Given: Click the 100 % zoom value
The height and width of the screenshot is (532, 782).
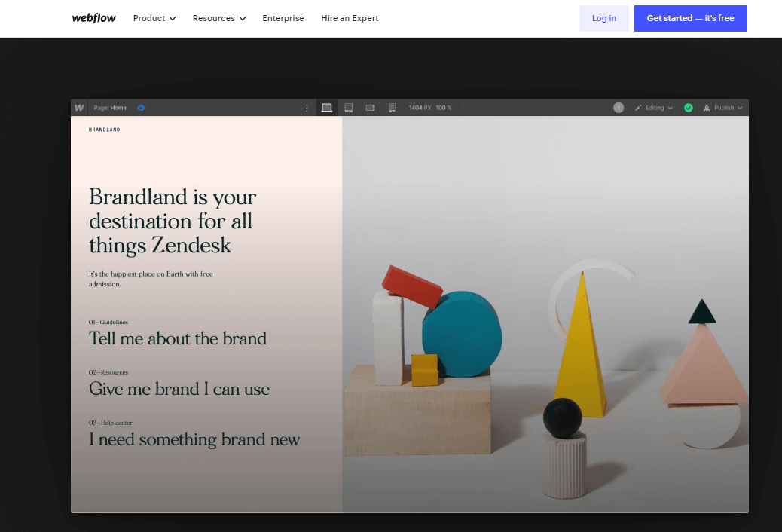Looking at the screenshot, I should pos(444,108).
